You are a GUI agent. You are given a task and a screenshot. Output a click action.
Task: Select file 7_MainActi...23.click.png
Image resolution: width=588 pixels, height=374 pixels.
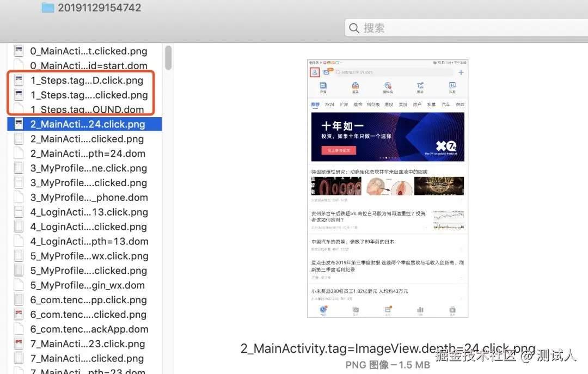pyautogui.click(x=84, y=344)
